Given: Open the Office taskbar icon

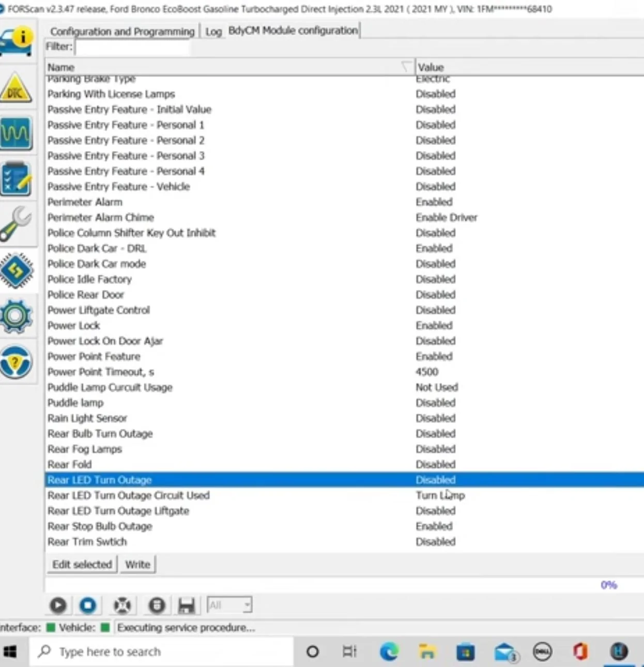Looking at the screenshot, I should [x=580, y=651].
